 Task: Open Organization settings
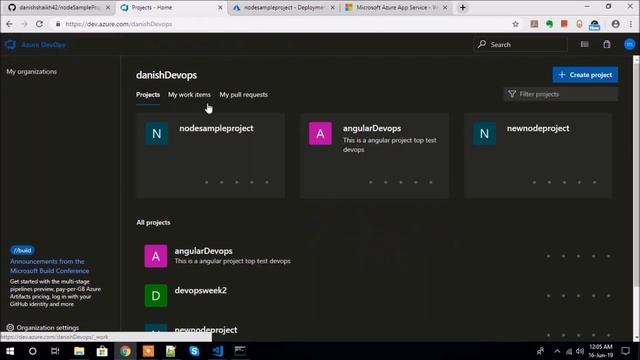click(x=48, y=328)
